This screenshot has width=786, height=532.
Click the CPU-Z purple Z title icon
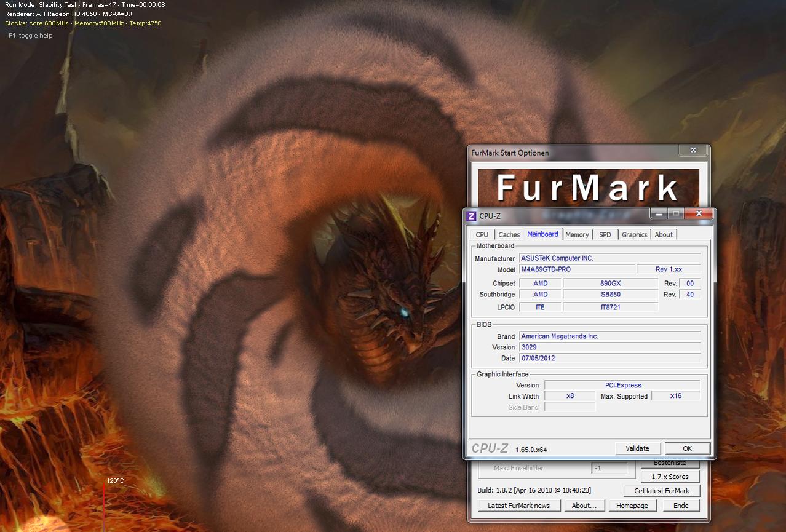coord(472,216)
